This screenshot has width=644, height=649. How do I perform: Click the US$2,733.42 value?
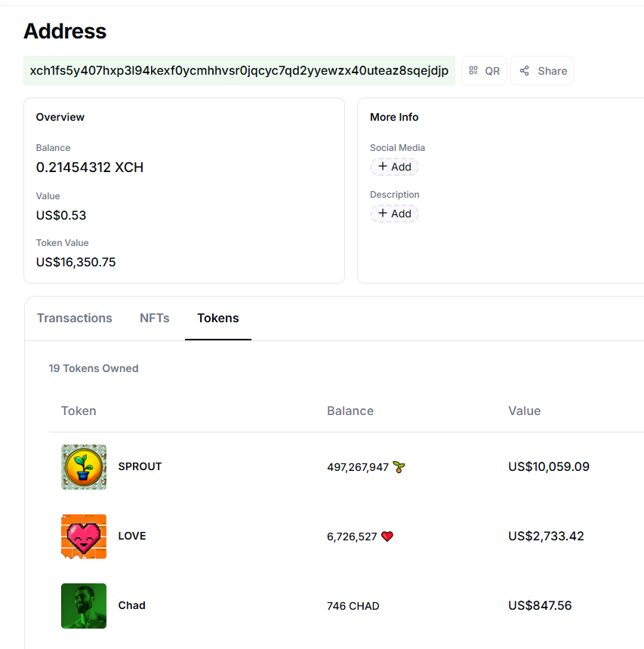(546, 537)
